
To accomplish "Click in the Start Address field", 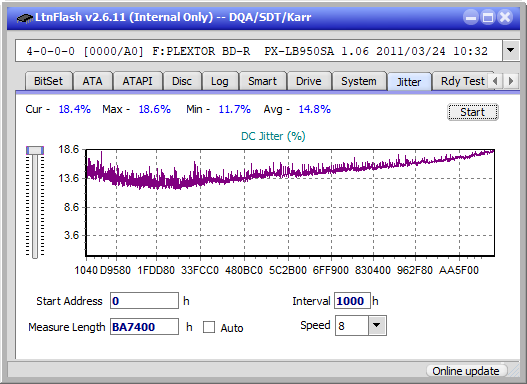I will tap(145, 301).
